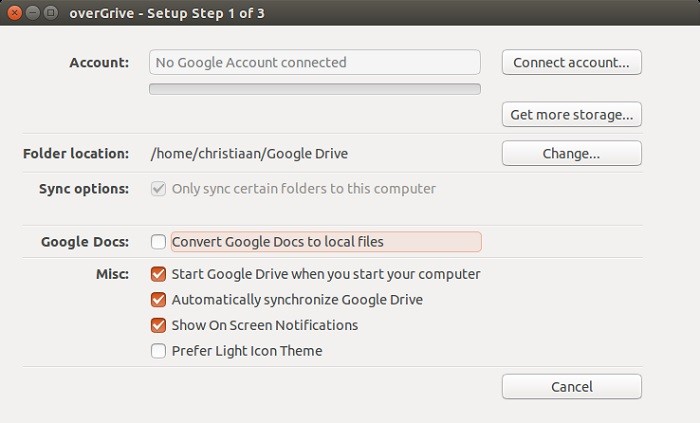Toggle 'Only sync certain folders' checkbox
Viewport: 700px width, 423px height.
[158, 189]
